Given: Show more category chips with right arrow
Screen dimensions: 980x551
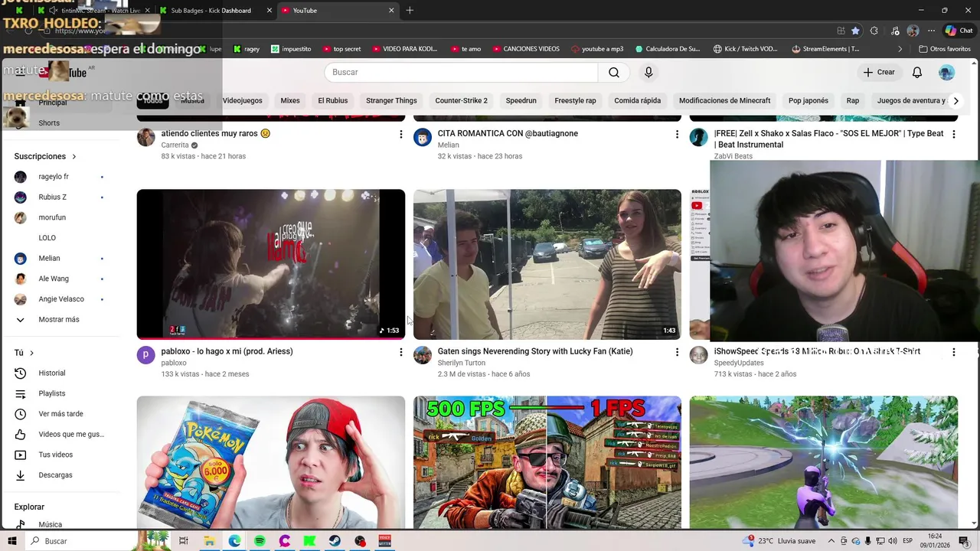Looking at the screenshot, I should 955,101.
